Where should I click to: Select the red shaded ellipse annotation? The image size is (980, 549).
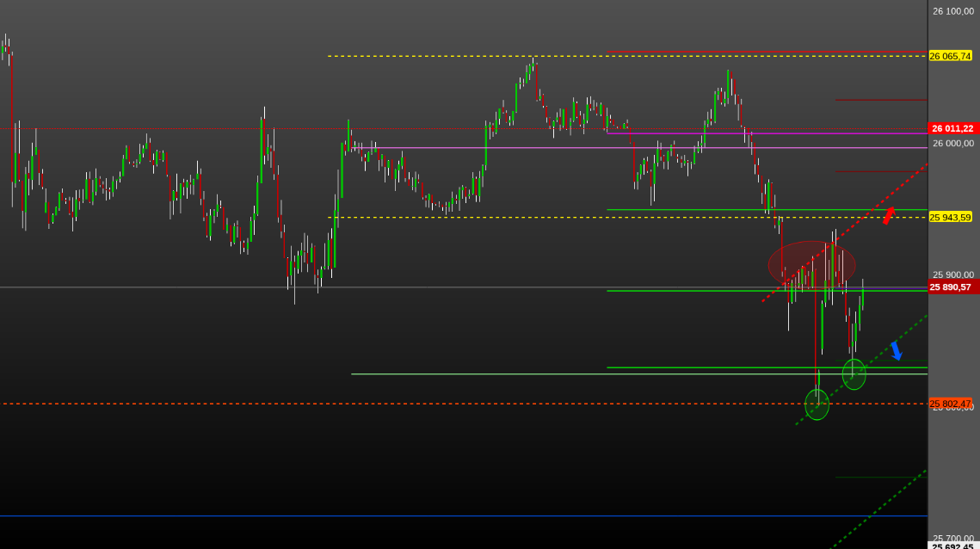tap(812, 265)
